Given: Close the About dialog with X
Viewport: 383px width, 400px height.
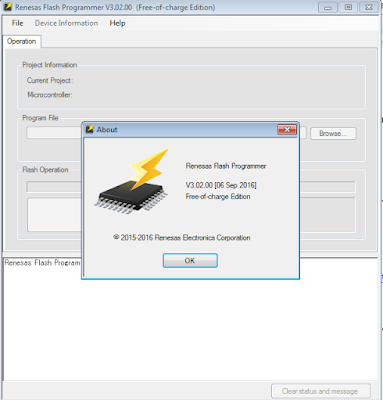Looking at the screenshot, I should 287,129.
